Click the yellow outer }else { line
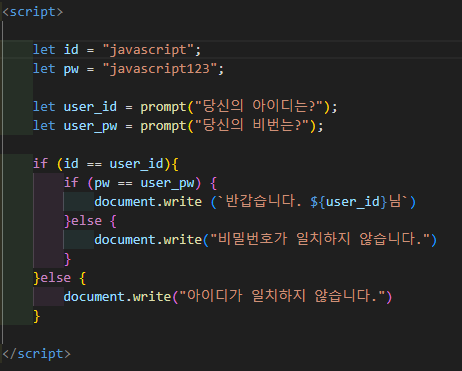Image resolution: width=462 pixels, height=371 pixels. coord(59,278)
